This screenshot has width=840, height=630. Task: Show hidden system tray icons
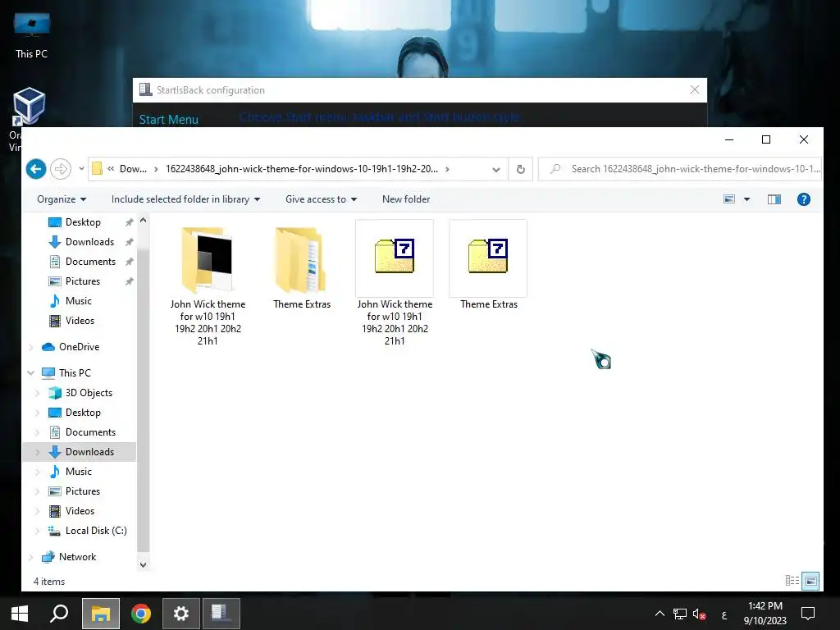pos(660,614)
